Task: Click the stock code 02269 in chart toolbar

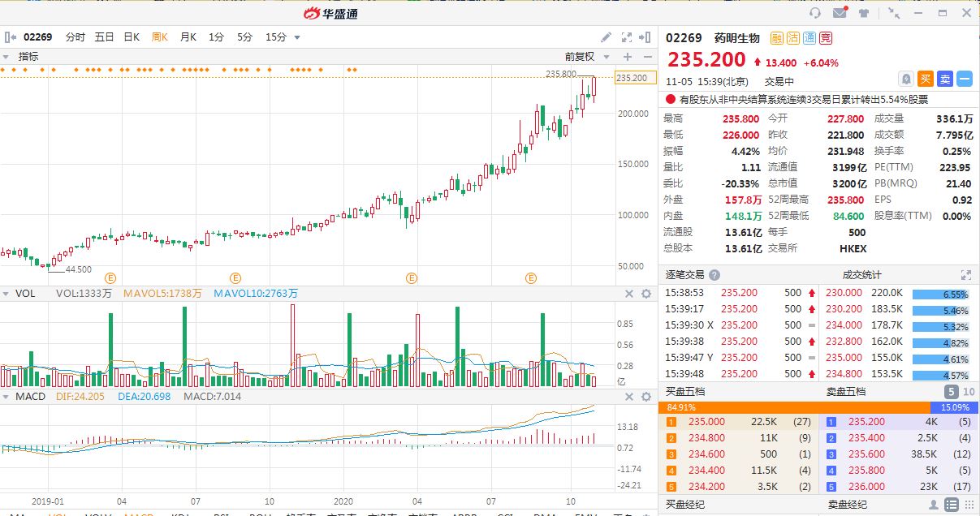Action: 38,37
